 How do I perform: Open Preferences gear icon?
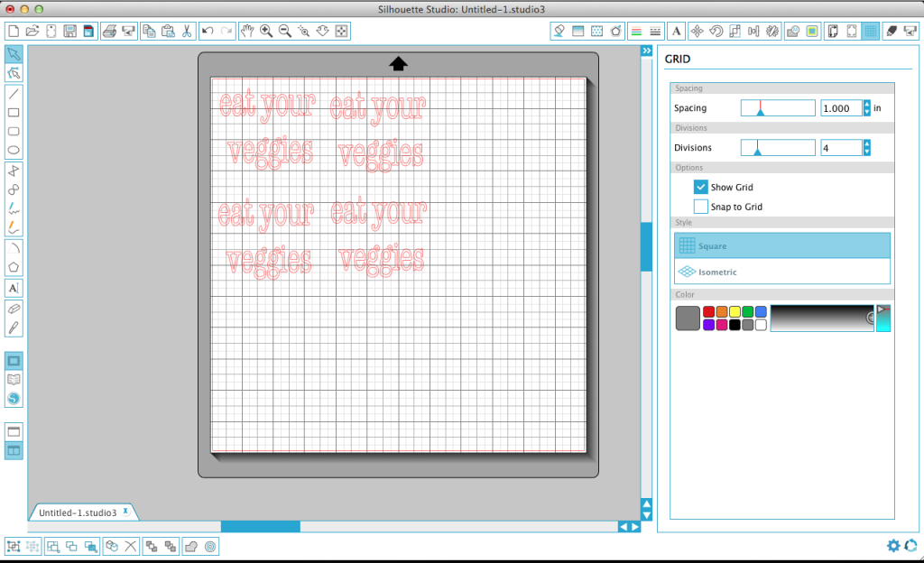(x=893, y=546)
